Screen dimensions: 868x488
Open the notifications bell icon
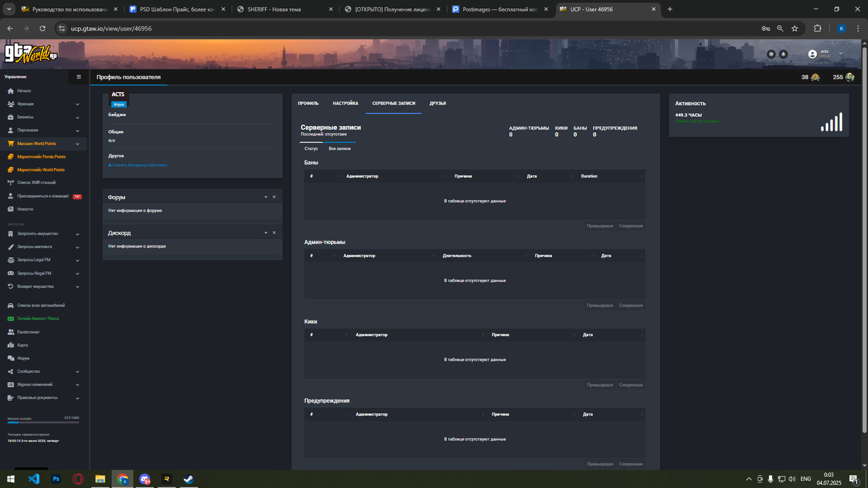(783, 54)
